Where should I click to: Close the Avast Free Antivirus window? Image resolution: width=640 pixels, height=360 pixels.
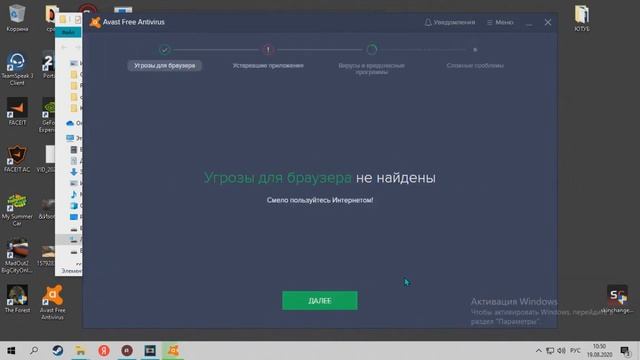pos(548,22)
